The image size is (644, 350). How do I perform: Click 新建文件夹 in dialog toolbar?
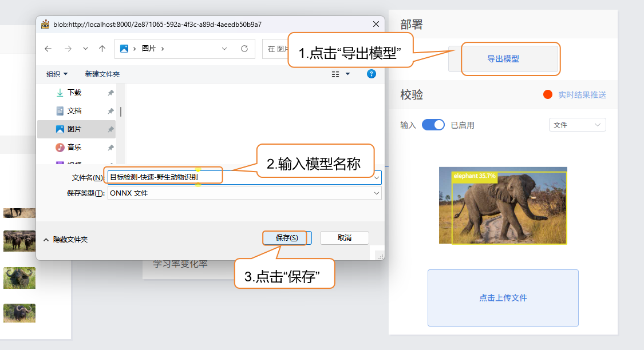point(102,74)
